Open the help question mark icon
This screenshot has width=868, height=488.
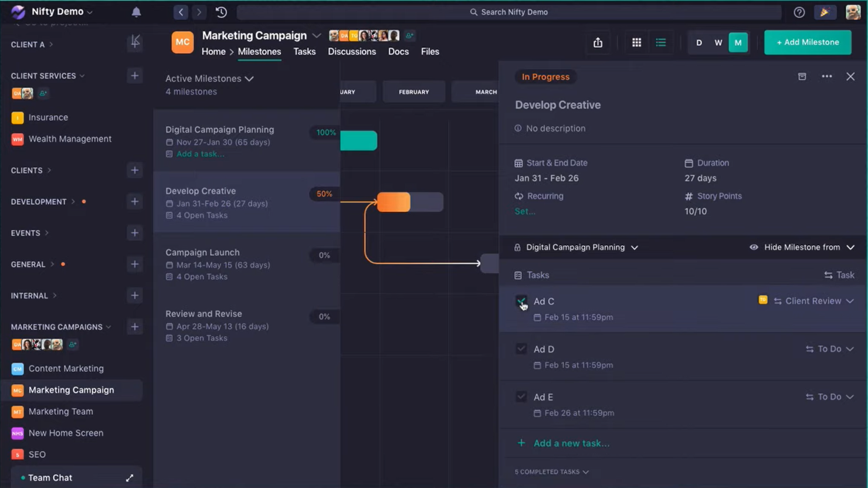(799, 12)
